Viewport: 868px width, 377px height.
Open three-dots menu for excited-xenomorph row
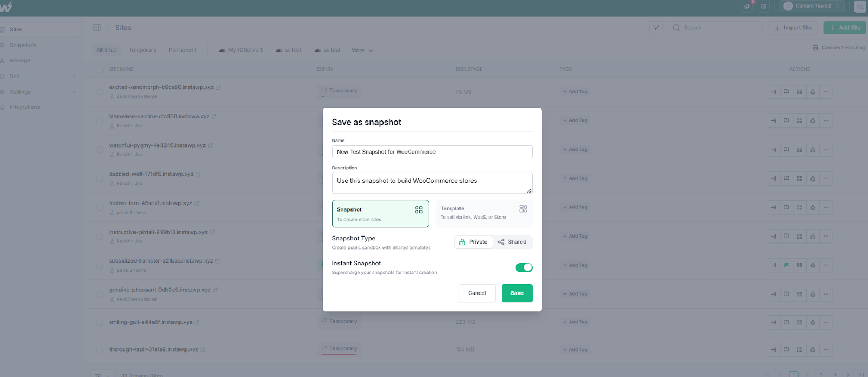click(x=826, y=92)
